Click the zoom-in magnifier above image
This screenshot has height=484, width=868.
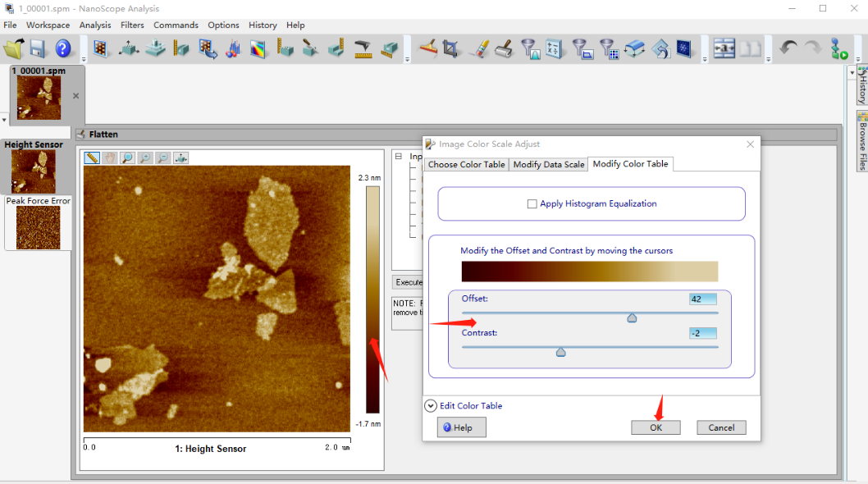(x=145, y=158)
